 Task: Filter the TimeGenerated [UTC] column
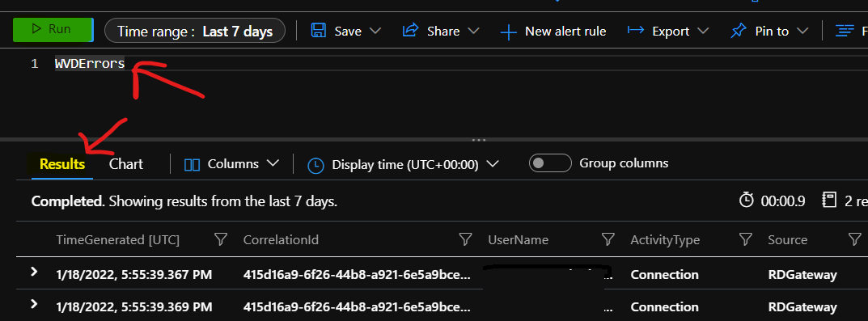click(x=221, y=239)
